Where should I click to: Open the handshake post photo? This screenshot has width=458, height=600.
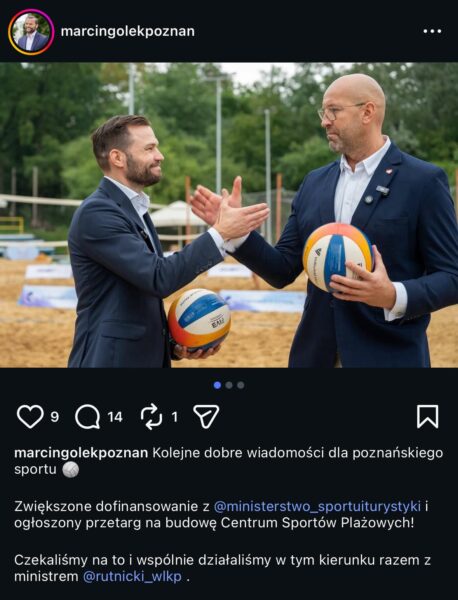point(229,215)
